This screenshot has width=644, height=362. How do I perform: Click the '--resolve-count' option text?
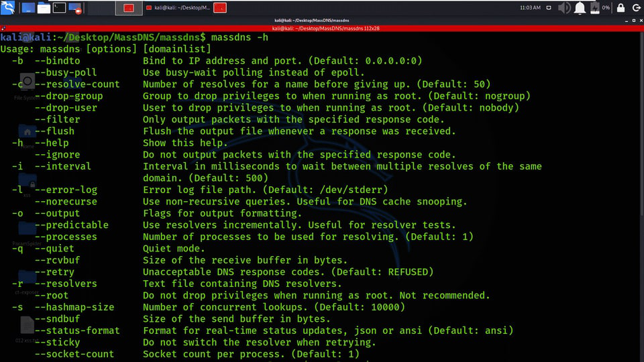77,84
